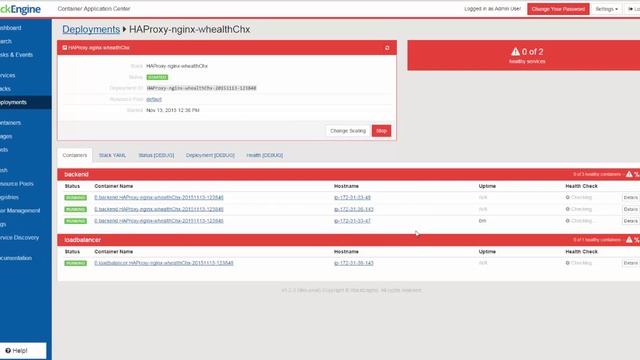Click the stack icon beside the HAProxy panel title
The image size is (640, 360).
pyautogui.click(x=64, y=48)
